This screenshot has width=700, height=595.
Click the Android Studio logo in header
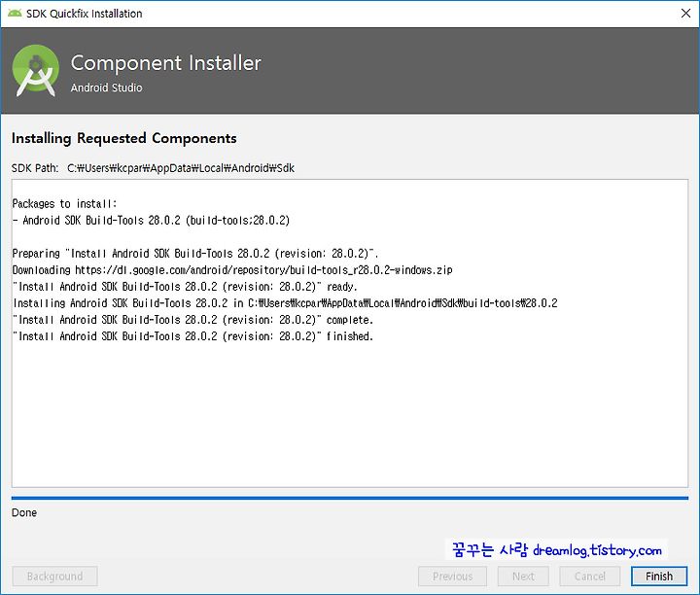36,71
